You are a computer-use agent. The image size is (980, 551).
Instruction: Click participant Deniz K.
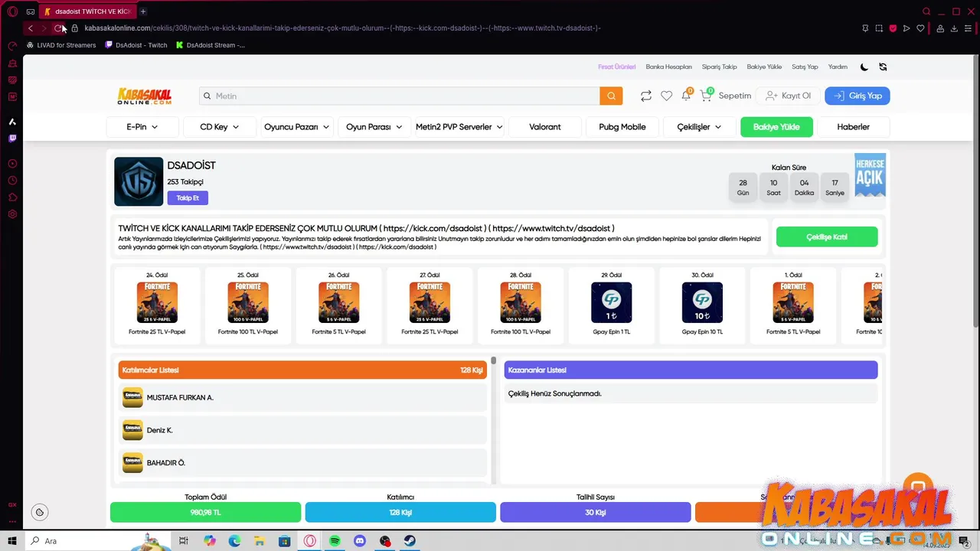click(x=302, y=430)
